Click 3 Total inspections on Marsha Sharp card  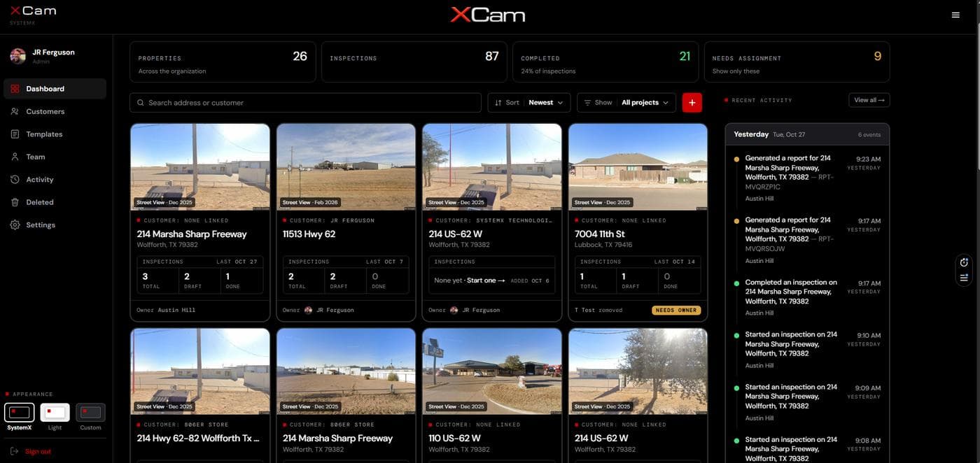click(157, 280)
